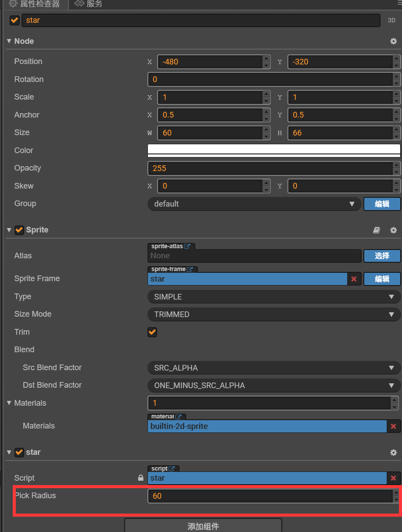Open Sprite component help documentation icon
Viewport: 402px width, 532px height.
click(377, 230)
